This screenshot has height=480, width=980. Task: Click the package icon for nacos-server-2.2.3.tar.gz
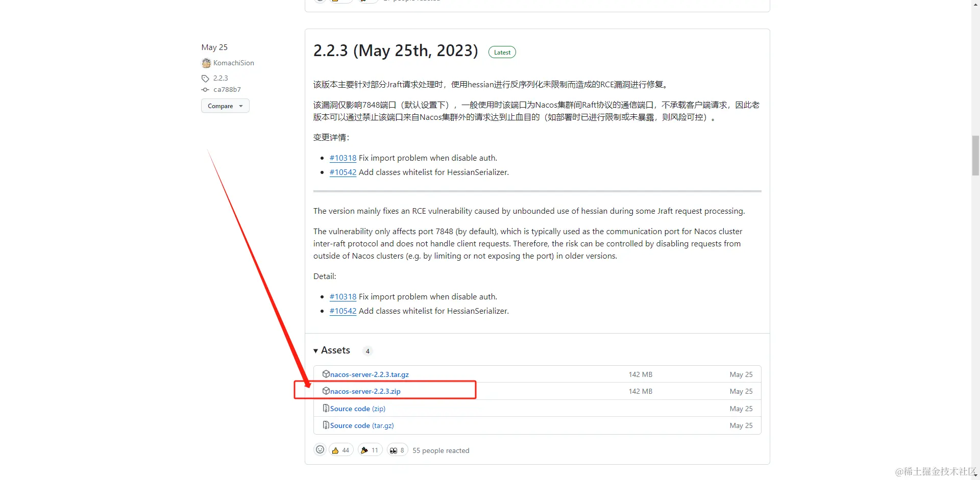pyautogui.click(x=326, y=374)
